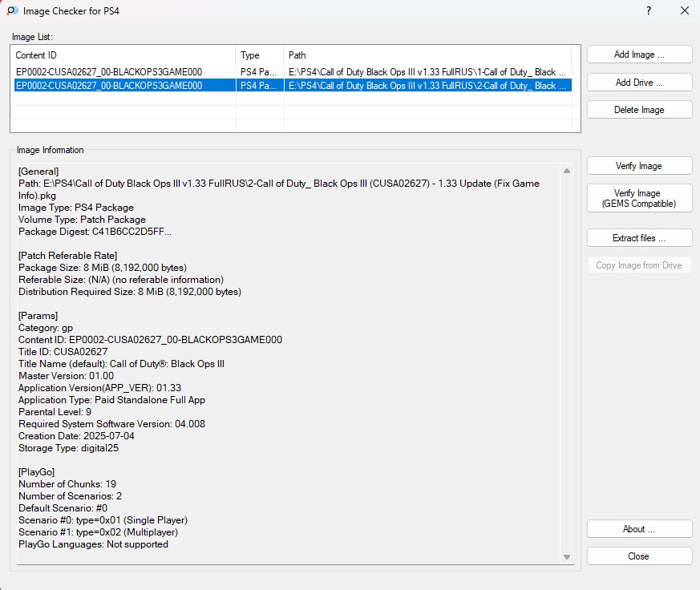Click the Add Image button

(639, 55)
